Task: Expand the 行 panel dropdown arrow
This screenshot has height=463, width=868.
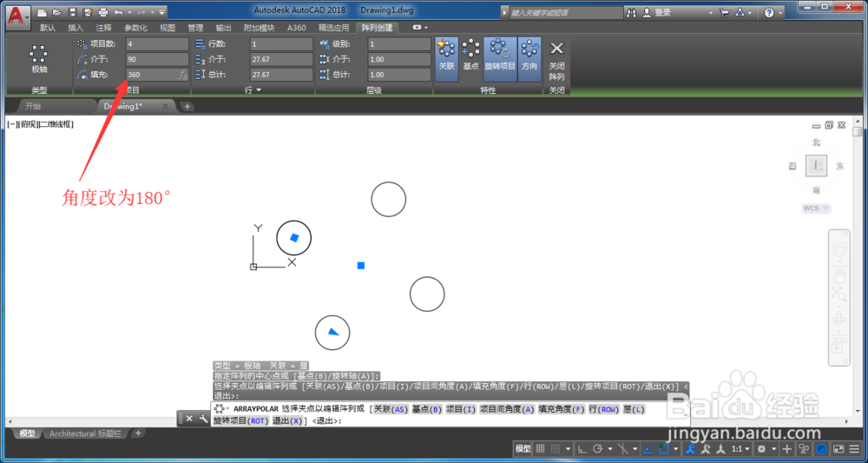Action: tap(259, 90)
